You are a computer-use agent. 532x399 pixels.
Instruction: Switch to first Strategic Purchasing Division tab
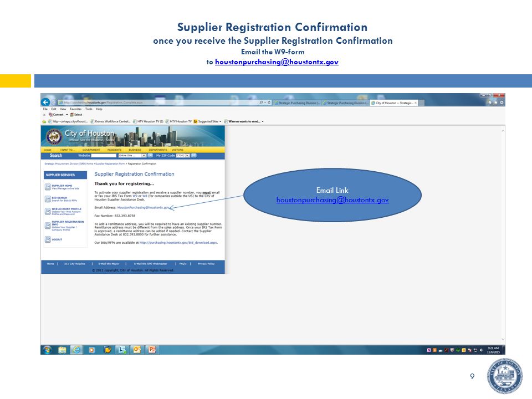(297, 103)
